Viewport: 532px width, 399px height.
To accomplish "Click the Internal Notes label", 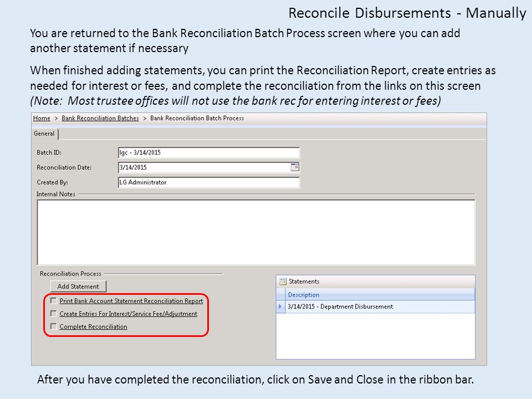I will coord(56,194).
